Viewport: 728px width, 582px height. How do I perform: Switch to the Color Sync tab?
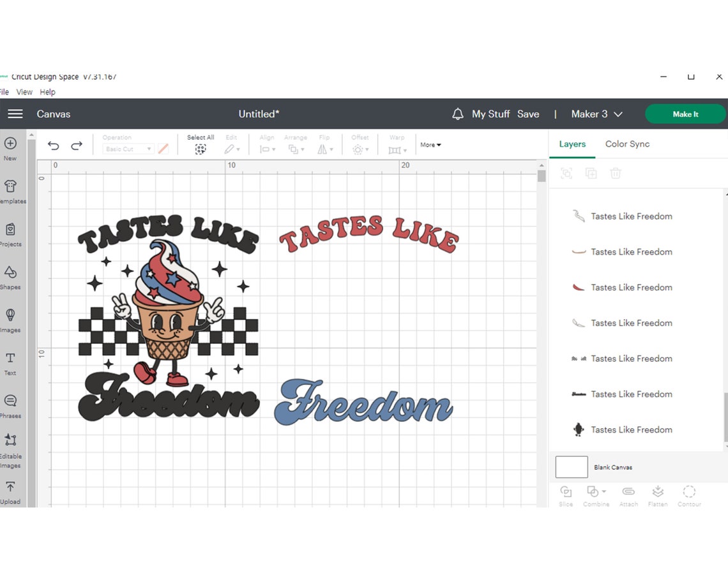tap(627, 144)
